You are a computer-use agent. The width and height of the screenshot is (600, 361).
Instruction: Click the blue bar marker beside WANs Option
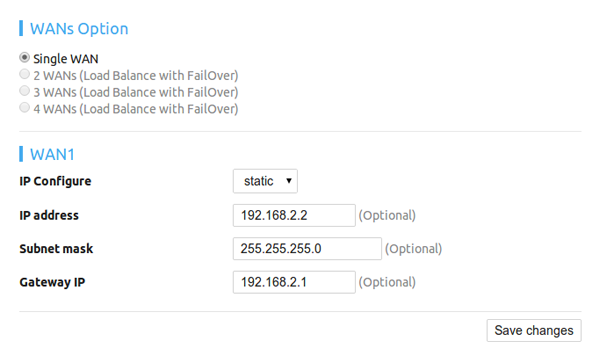(x=21, y=28)
